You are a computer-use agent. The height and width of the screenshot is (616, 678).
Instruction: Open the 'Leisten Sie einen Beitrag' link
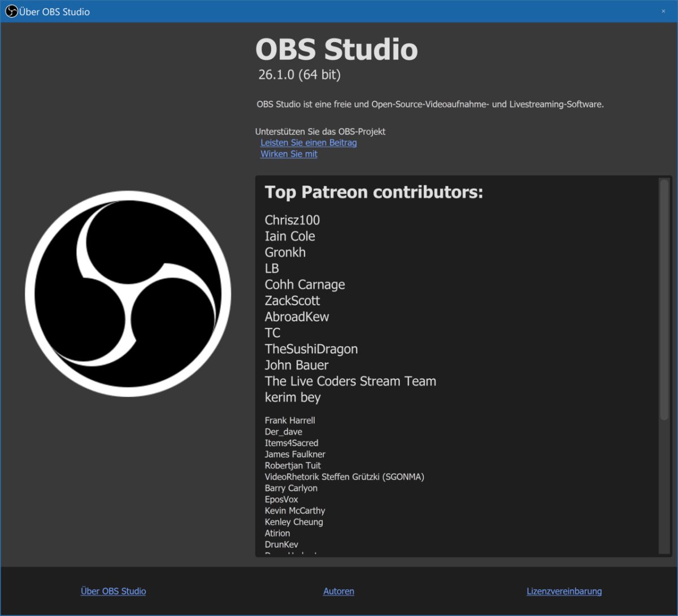(x=308, y=142)
